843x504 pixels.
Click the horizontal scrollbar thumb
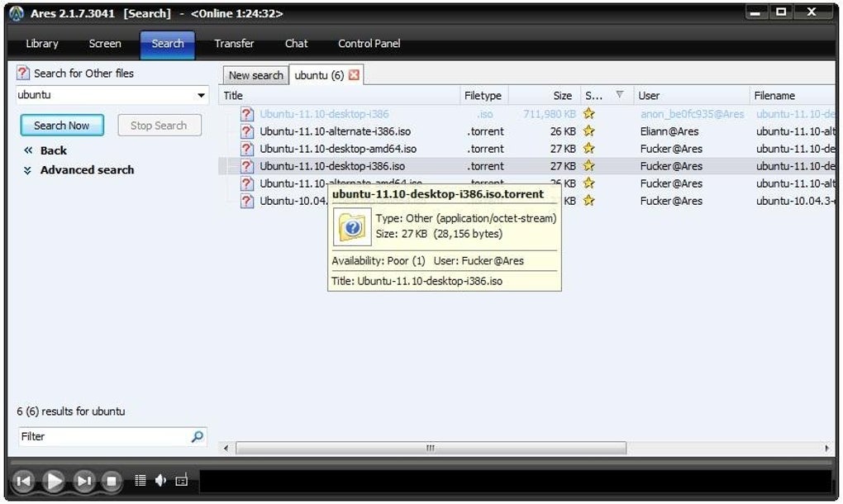(x=431, y=448)
